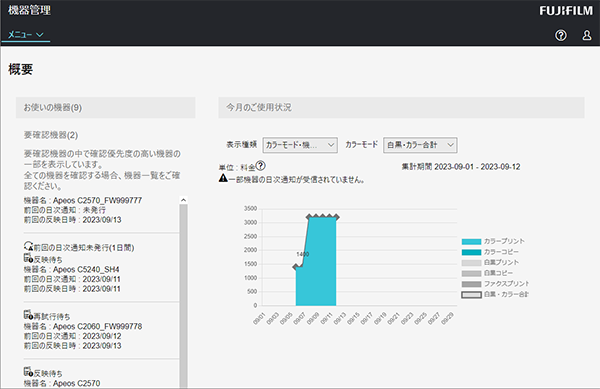Select device Apeos C2570_FW999777

click(83, 200)
